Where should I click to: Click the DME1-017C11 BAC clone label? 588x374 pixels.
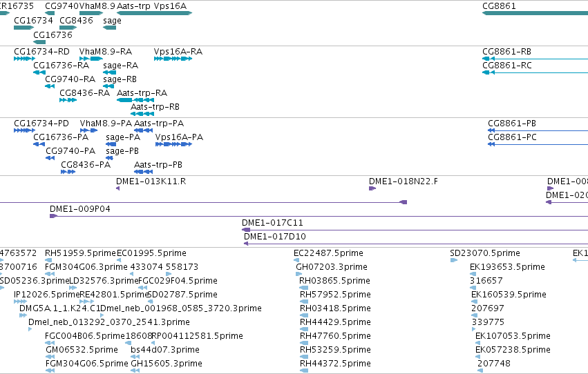tap(272, 223)
